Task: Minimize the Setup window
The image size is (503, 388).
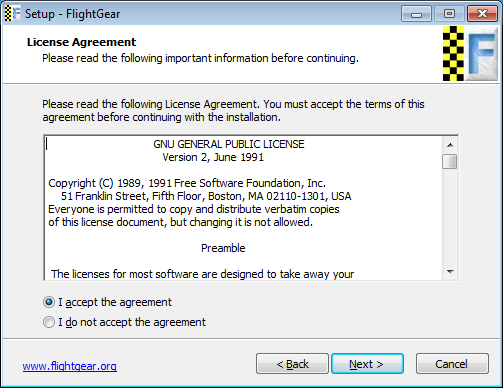Action: pyautogui.click(x=416, y=14)
